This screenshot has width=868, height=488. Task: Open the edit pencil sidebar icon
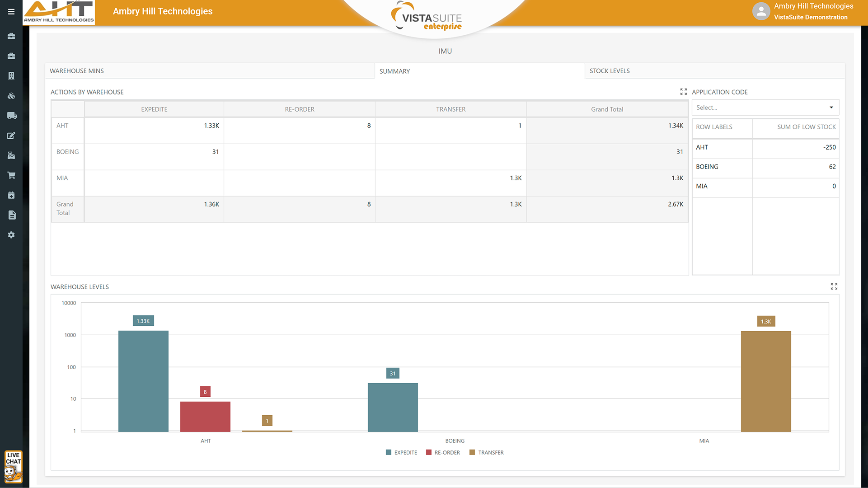[x=11, y=136]
